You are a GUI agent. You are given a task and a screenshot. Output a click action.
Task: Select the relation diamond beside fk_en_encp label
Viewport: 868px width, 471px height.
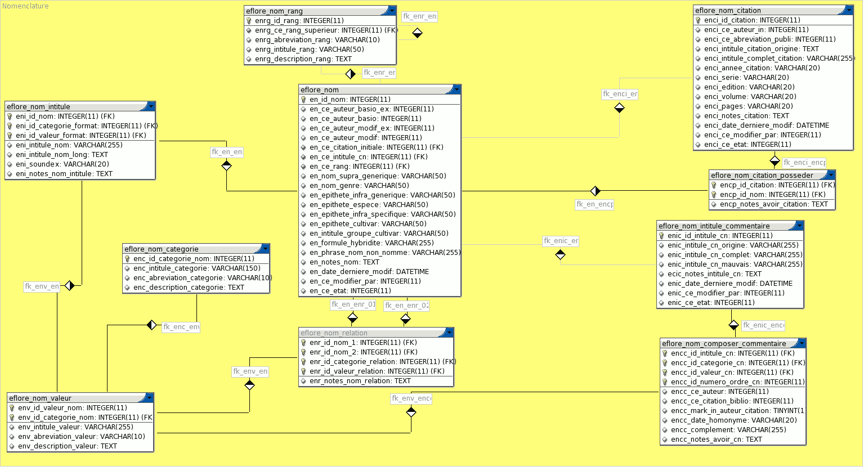595,191
